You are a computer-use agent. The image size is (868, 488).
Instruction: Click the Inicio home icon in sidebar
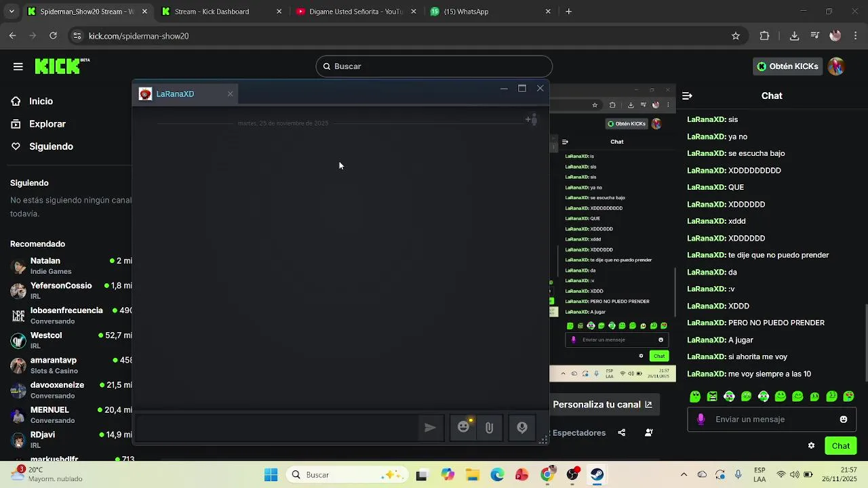pyautogui.click(x=16, y=101)
